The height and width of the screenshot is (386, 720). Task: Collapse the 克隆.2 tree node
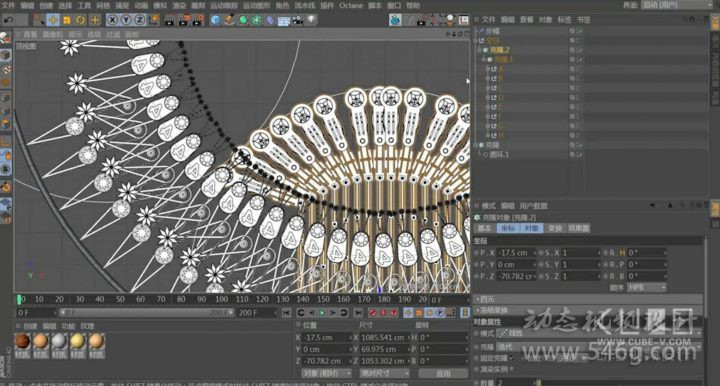pos(480,50)
